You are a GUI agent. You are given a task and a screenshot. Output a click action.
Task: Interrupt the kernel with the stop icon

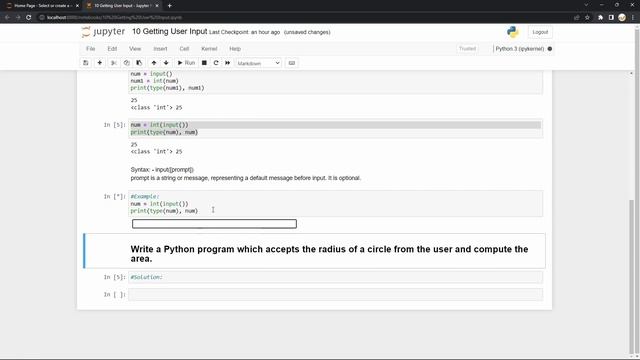[x=204, y=63]
